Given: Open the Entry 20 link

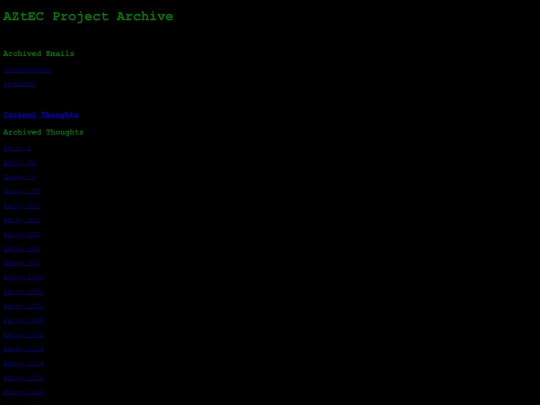Looking at the screenshot, I should [x=20, y=163].
